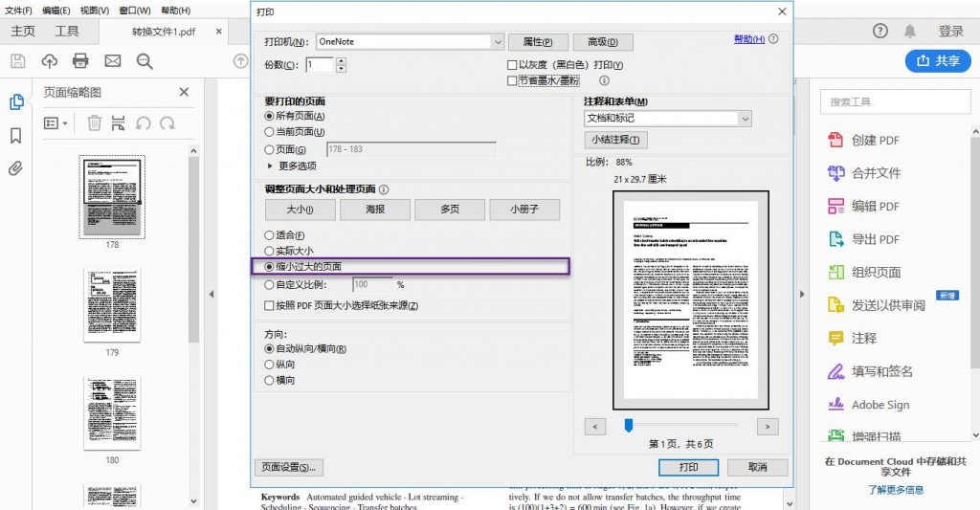
Task: Open Help (帮助) menu
Action: tap(175, 11)
